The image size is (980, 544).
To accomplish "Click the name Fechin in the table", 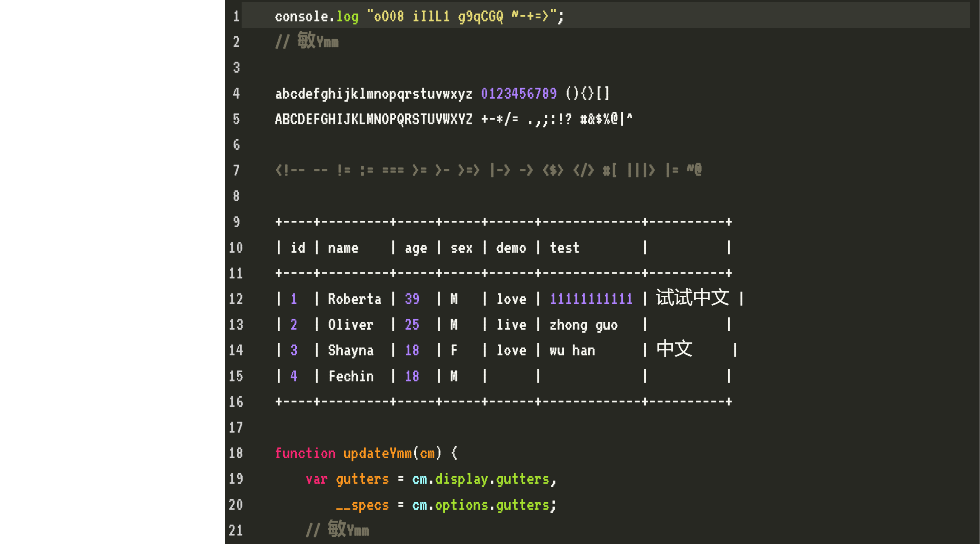I will [x=351, y=376].
